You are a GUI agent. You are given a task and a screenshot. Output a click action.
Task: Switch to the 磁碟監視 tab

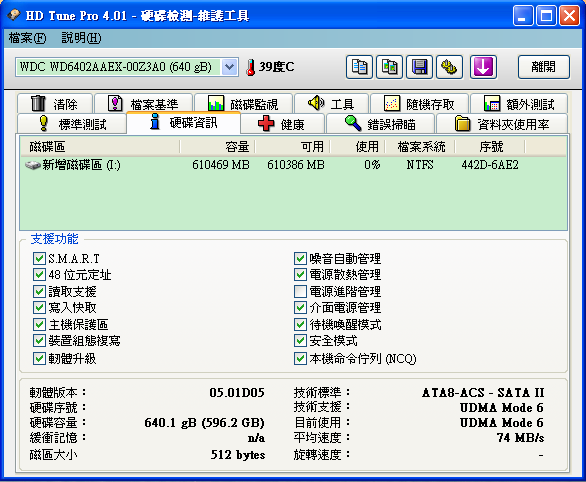(x=243, y=103)
